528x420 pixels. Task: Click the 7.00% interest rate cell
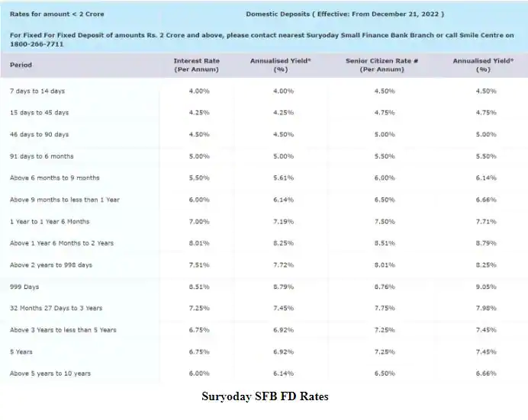coord(199,222)
